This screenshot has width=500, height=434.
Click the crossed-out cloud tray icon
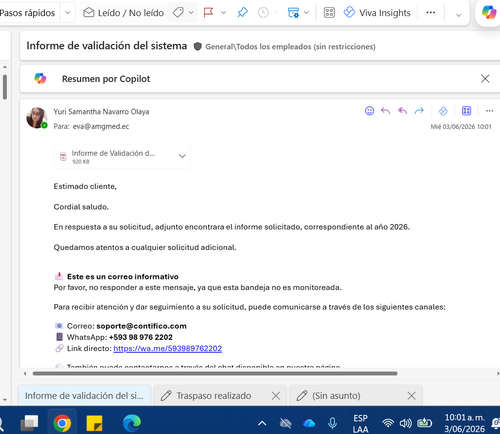(x=286, y=423)
